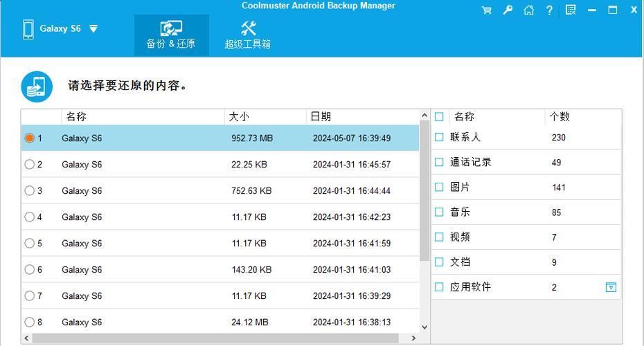Image resolution: width=644 pixels, height=346 pixels.
Task: Click the horizontal scrollbar right arrow
Action: [x=413, y=338]
